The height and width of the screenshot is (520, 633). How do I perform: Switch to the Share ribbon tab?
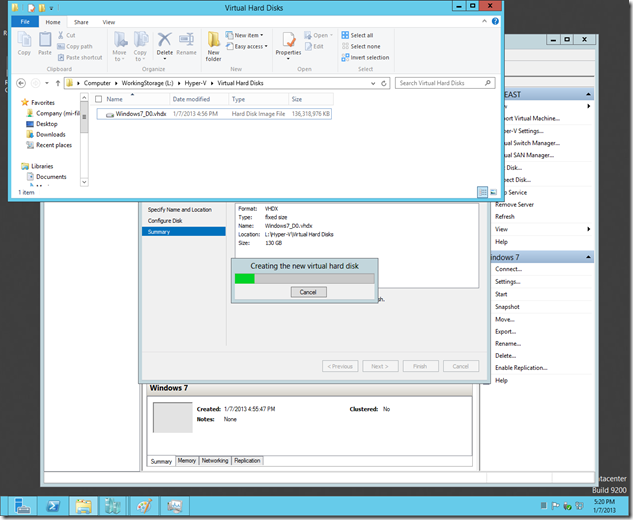click(81, 22)
